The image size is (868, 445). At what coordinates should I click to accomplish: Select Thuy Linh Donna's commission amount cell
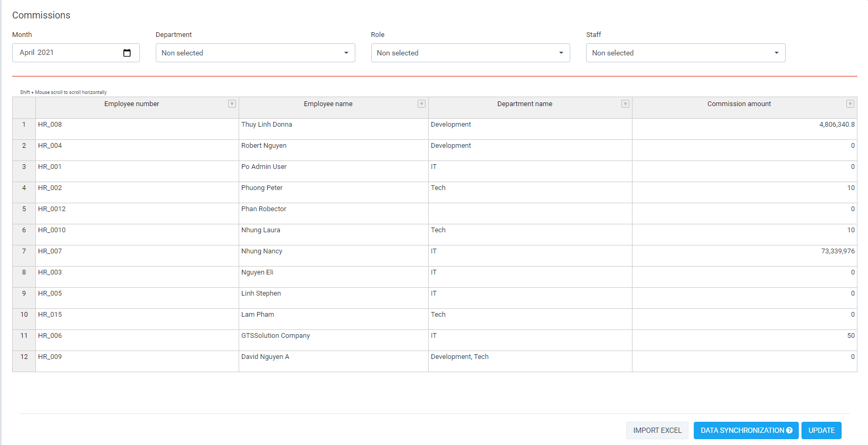pyautogui.click(x=744, y=129)
